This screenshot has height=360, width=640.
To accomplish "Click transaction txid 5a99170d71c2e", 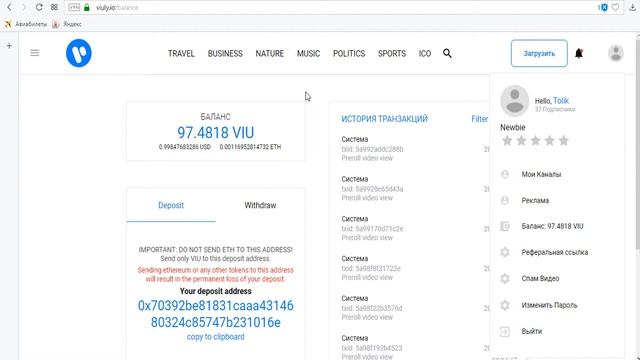I will [372, 229].
